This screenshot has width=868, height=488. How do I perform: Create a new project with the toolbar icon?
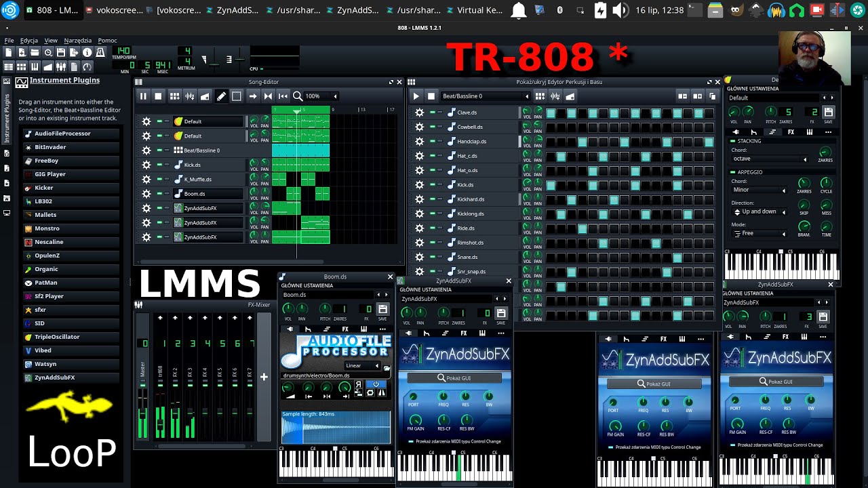coord(9,52)
